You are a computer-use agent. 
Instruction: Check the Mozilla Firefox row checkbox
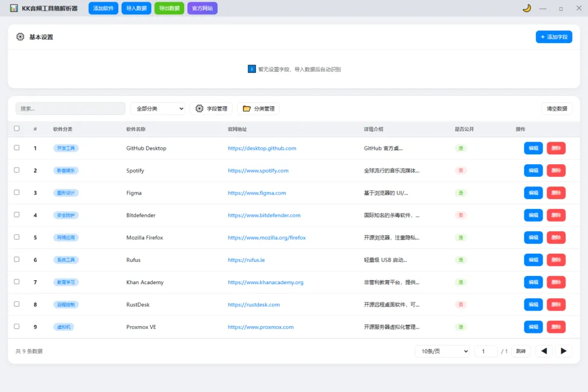[x=17, y=237]
